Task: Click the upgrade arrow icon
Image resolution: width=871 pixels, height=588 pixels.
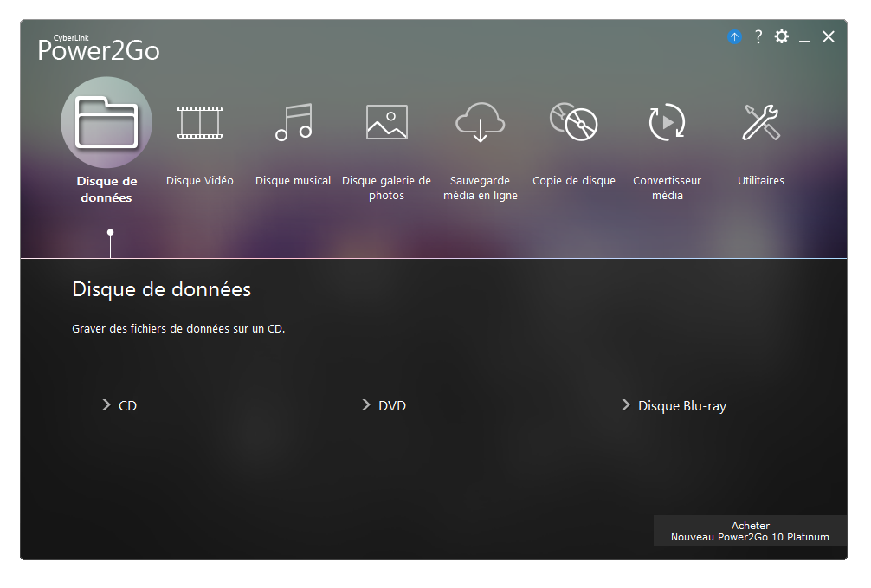Action: 734,36
